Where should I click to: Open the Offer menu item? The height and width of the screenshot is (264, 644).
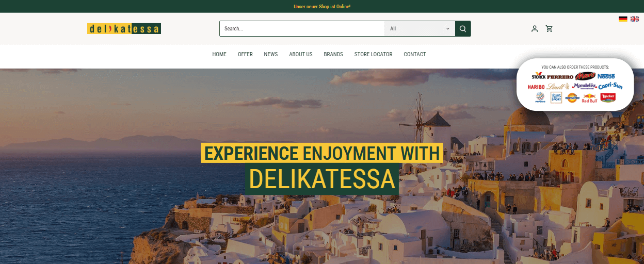245,54
